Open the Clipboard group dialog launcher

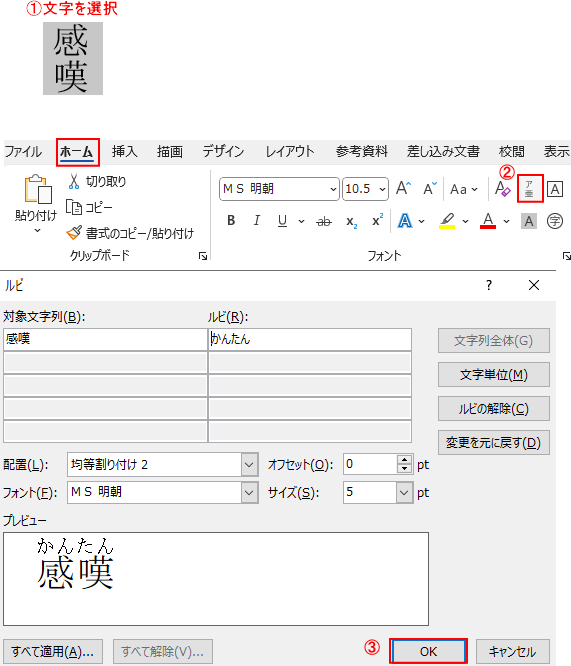click(203, 256)
